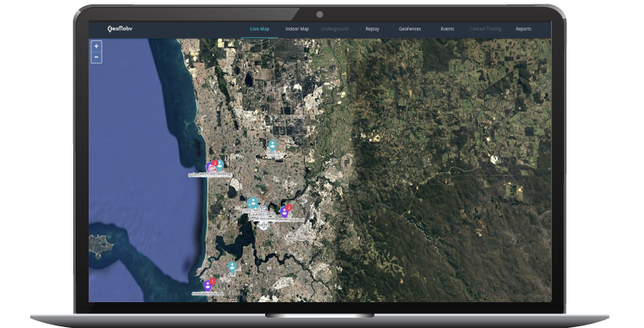Select the teal marker beside the western beach cluster

coord(220,165)
